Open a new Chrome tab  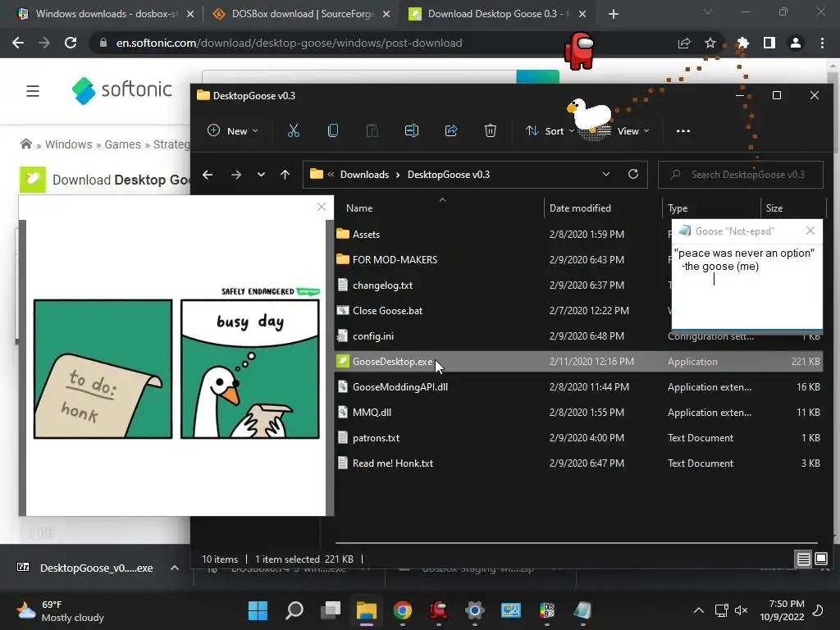[x=614, y=14]
